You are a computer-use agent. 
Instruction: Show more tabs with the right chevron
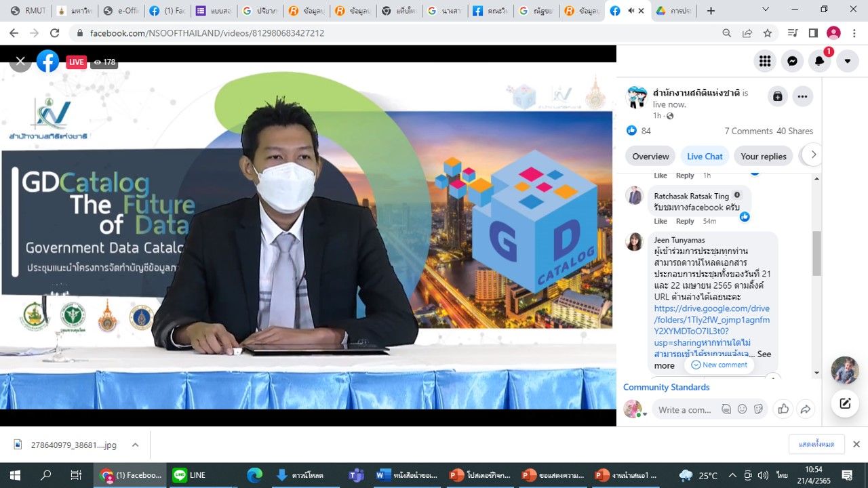pyautogui.click(x=813, y=155)
